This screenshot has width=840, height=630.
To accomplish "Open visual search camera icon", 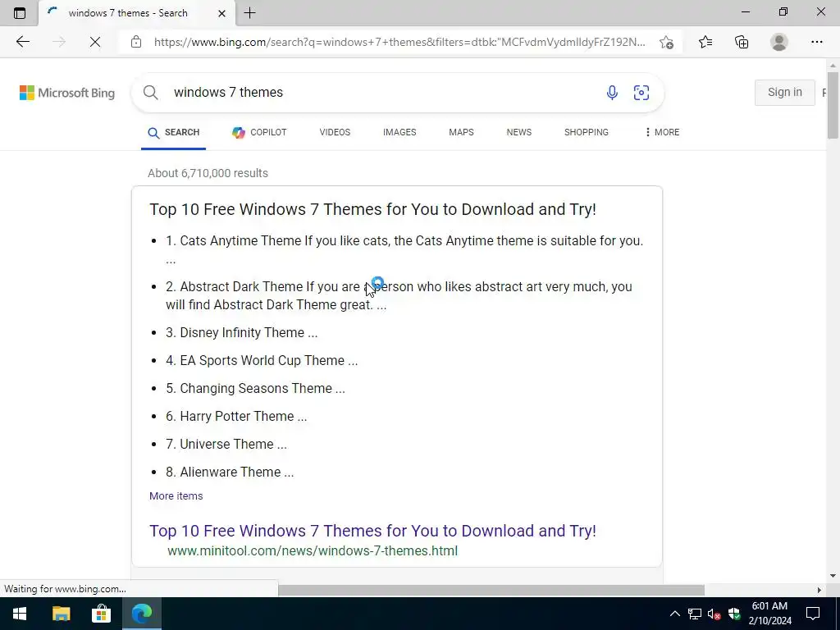I will click(x=641, y=92).
